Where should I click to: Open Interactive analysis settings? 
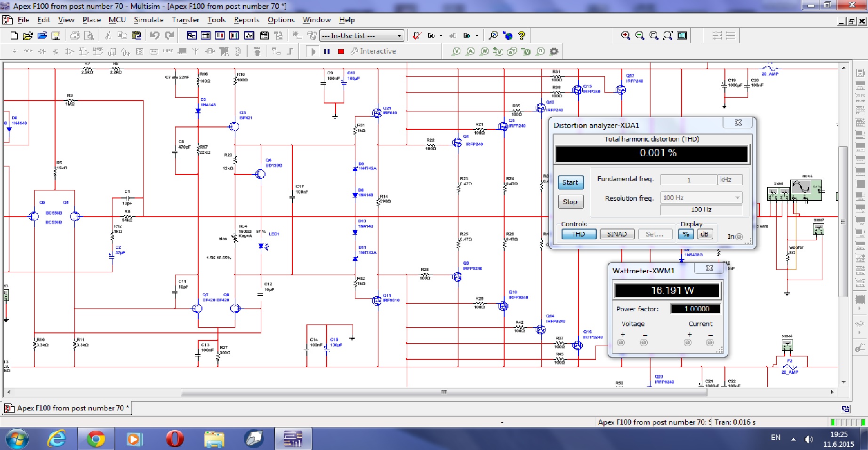(x=373, y=51)
